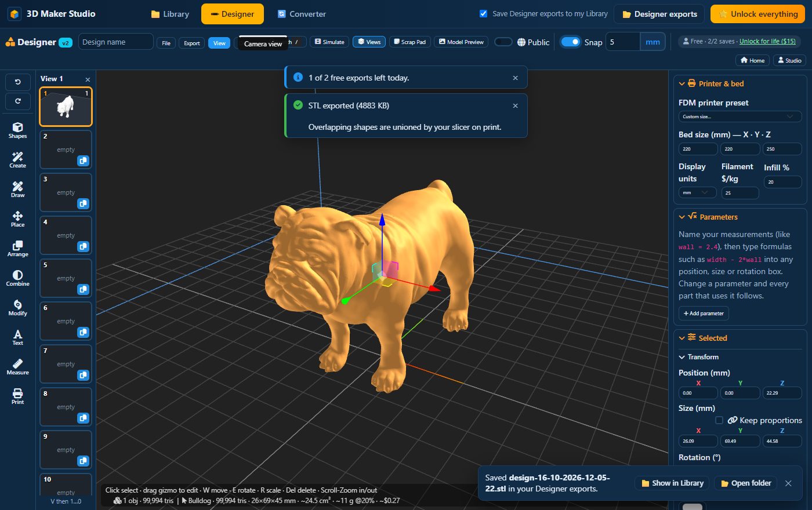Collapse the Parameters section
Screen dimensions: 812x510
(682, 217)
